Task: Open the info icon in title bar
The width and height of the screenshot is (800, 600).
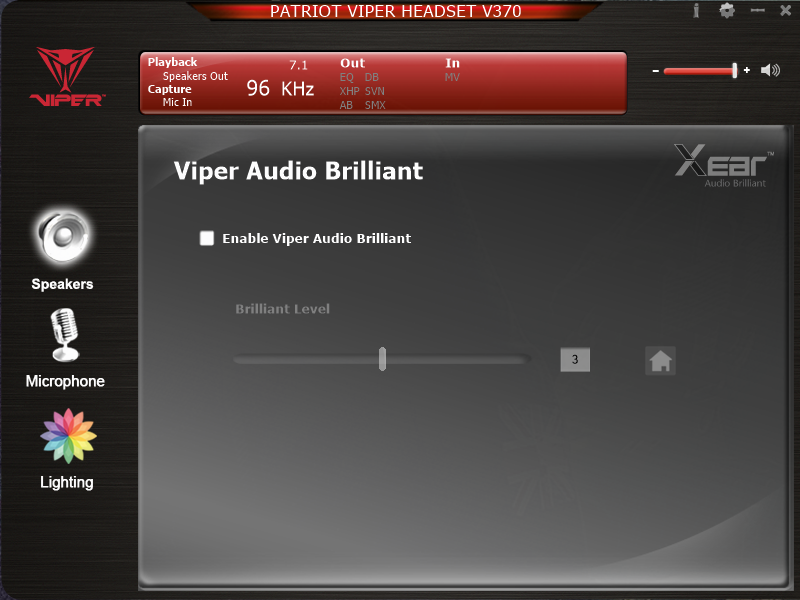Action: coord(696,11)
